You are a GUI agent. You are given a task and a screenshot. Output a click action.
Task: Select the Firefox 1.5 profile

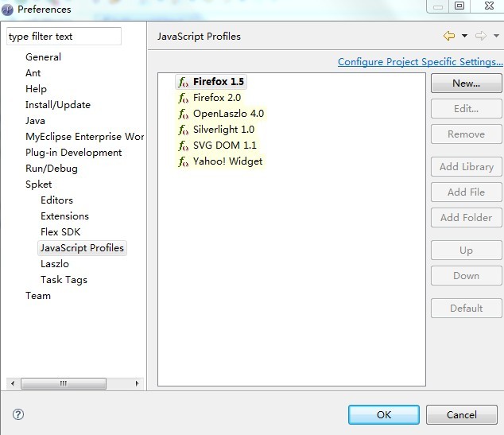pos(219,82)
